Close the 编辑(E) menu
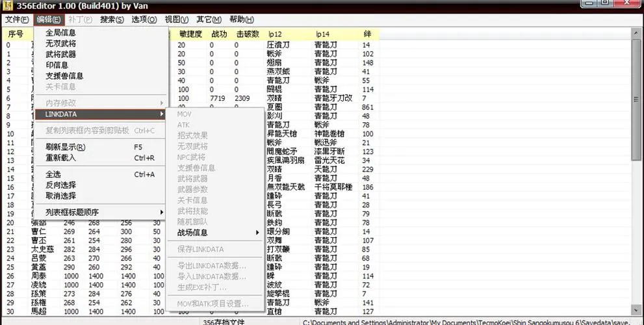 tap(49, 19)
